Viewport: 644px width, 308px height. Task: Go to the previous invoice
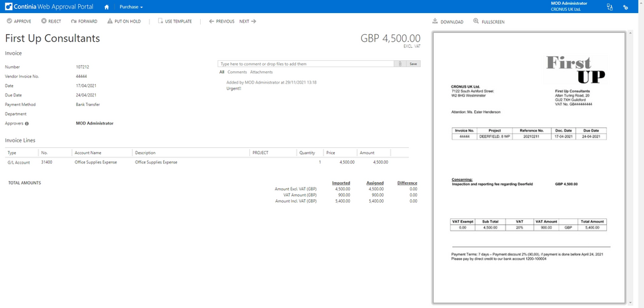coord(221,21)
